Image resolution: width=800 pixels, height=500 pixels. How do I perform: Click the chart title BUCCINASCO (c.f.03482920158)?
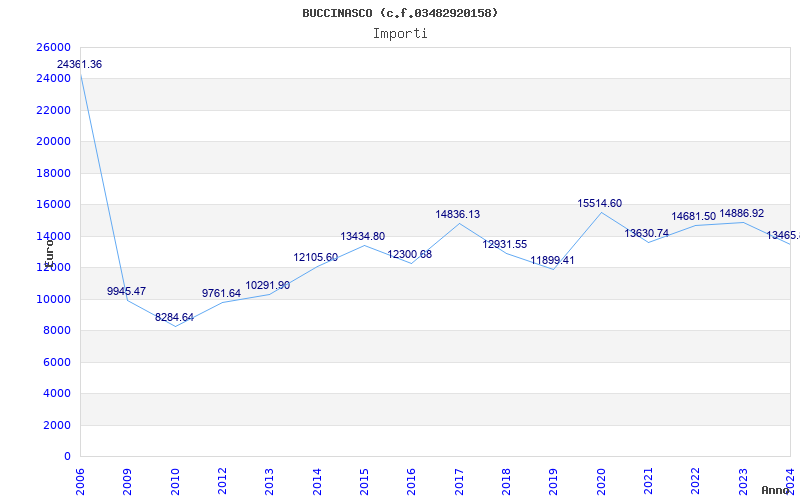(x=400, y=13)
